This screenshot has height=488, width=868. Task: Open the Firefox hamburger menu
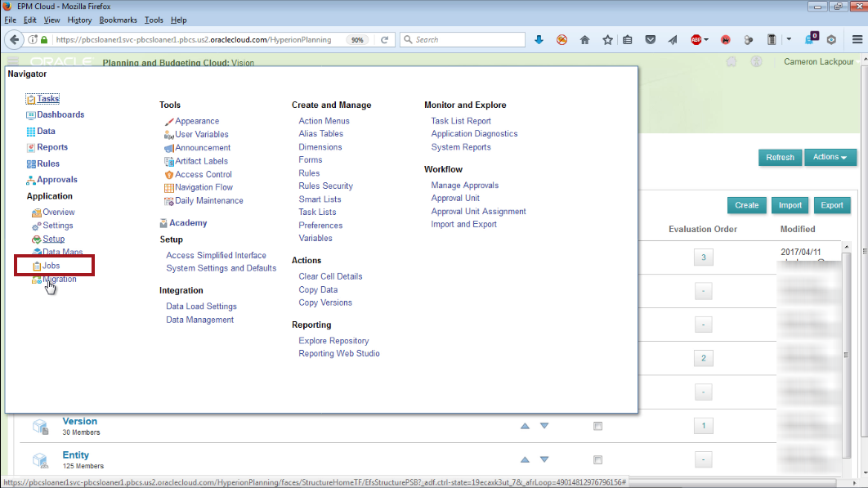tap(857, 40)
